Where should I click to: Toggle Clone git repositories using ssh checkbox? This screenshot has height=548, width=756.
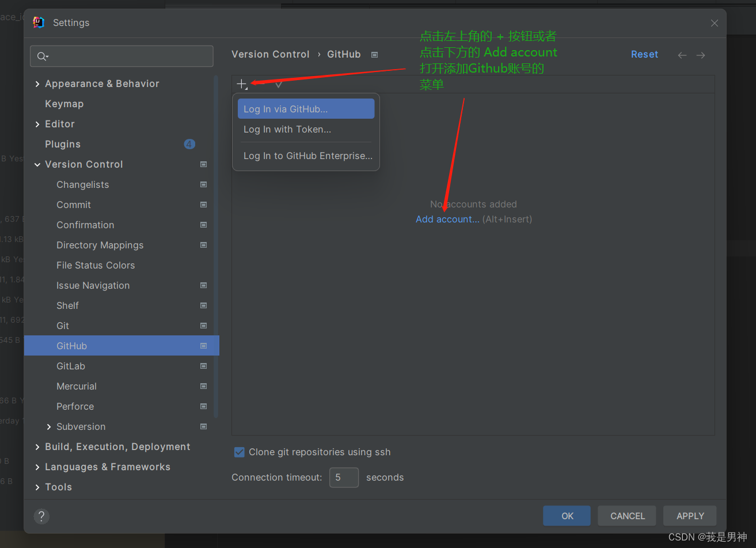tap(240, 452)
